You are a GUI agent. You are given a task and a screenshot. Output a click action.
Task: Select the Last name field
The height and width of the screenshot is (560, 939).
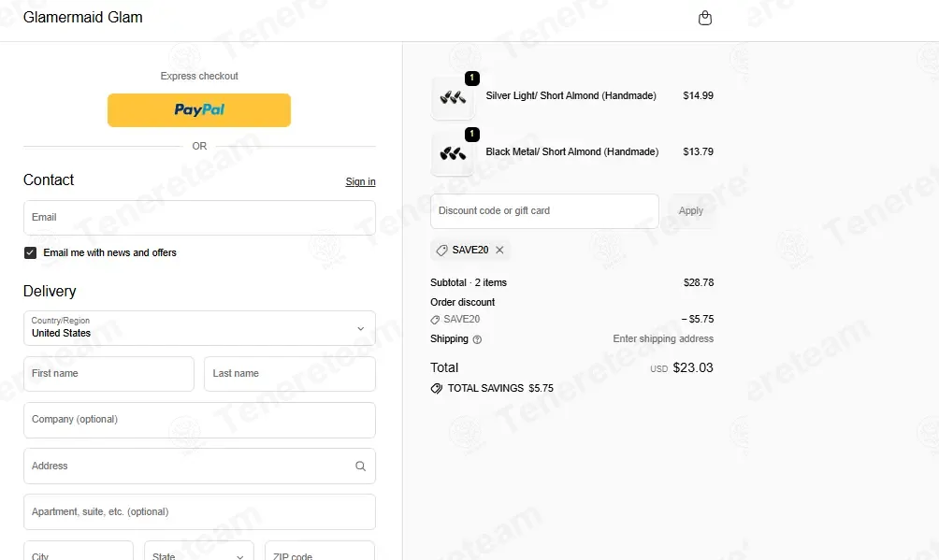point(290,374)
